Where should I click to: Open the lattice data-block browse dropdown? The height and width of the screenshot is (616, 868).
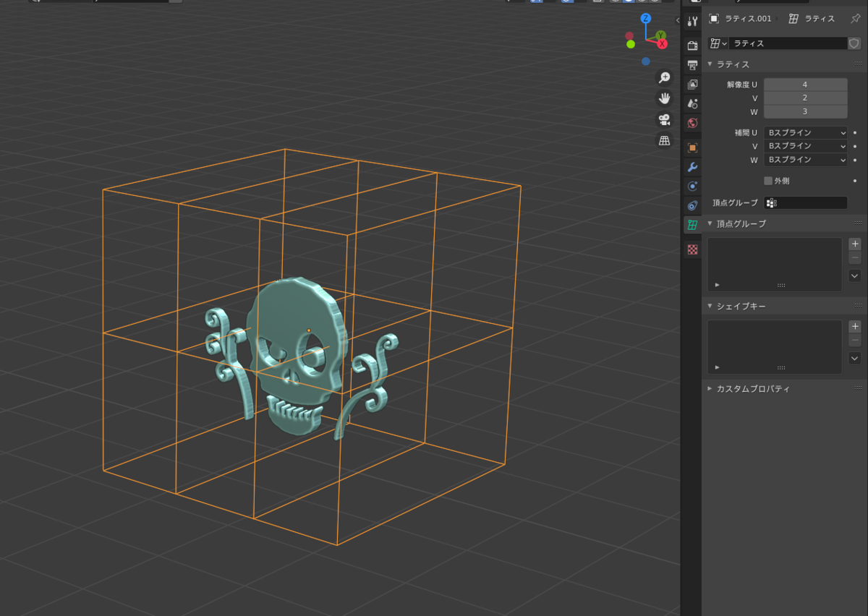coord(718,43)
